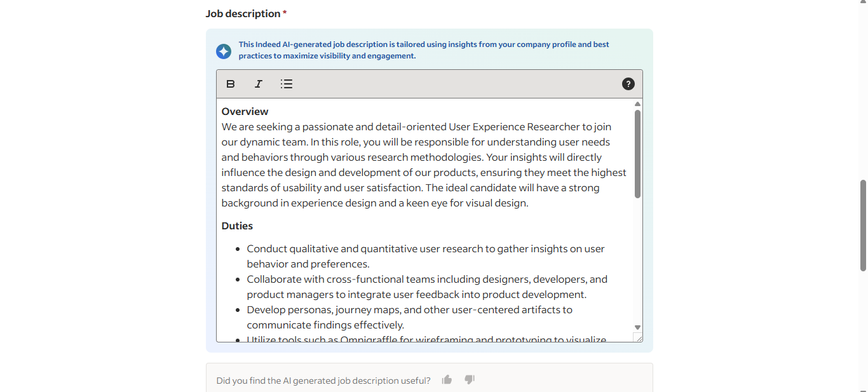This screenshot has width=868, height=392.
Task: Click the 'Collaborate with cross-functional teams' bullet
Action: pos(427,287)
